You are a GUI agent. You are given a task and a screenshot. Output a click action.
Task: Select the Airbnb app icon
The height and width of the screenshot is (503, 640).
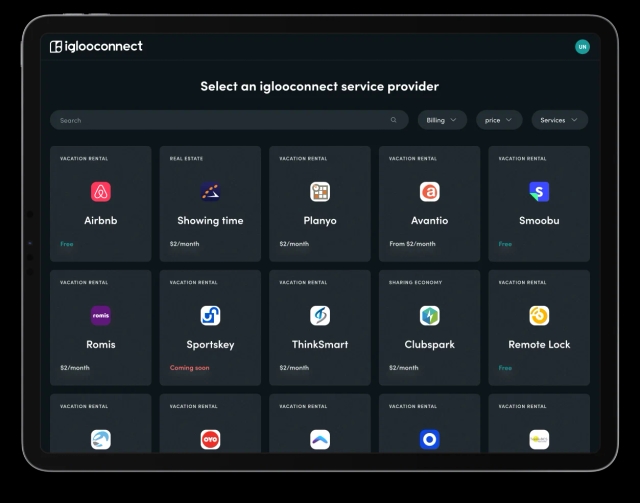101,192
